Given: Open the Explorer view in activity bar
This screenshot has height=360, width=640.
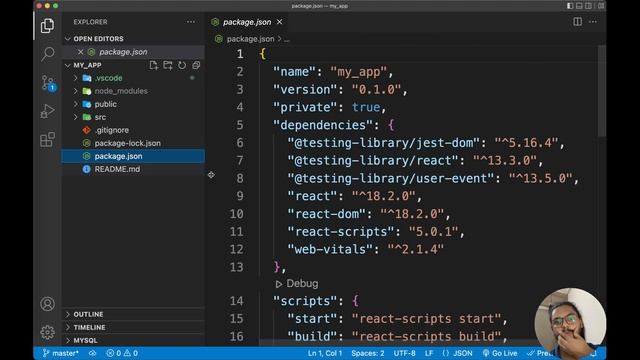Looking at the screenshot, I should [x=47, y=26].
